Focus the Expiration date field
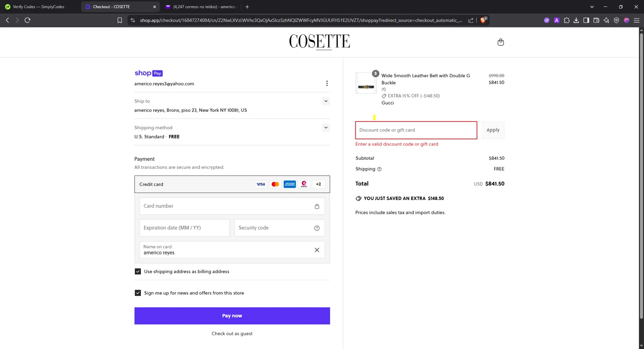This screenshot has width=644, height=349. 185,228
